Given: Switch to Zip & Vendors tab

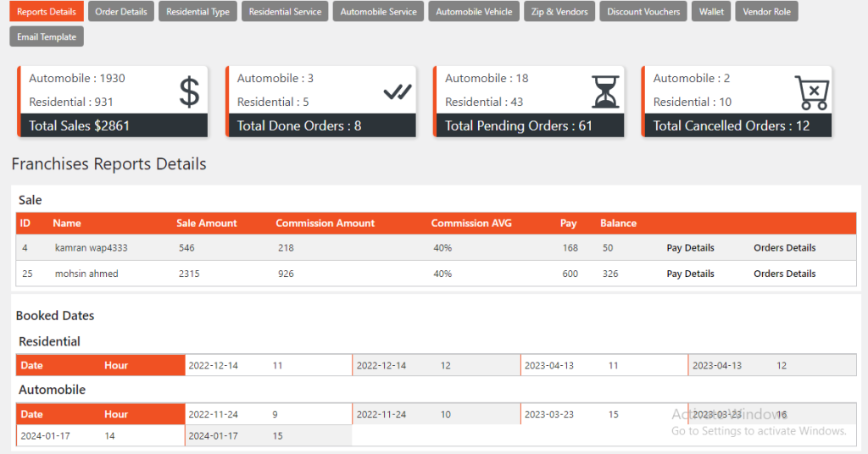Looking at the screenshot, I should [559, 12].
